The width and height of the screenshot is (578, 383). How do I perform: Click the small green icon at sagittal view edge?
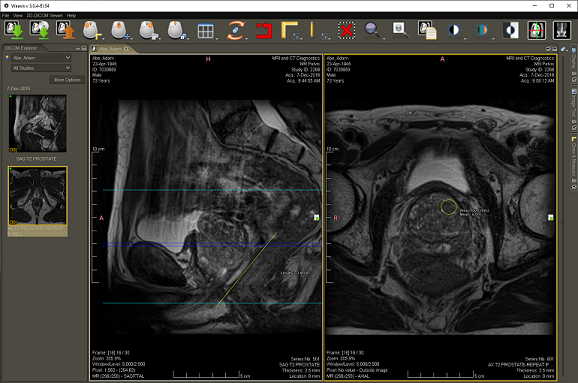click(316, 218)
